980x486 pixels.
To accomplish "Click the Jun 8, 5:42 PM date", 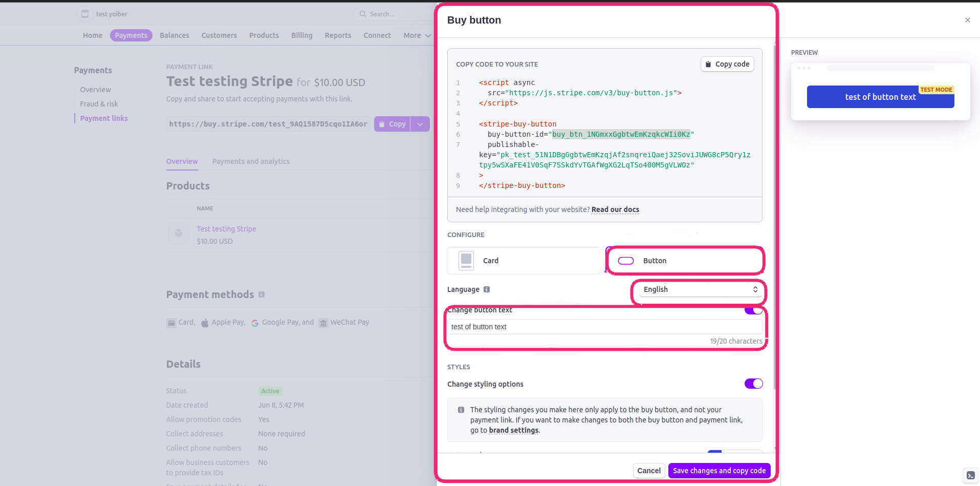I will [281, 405].
